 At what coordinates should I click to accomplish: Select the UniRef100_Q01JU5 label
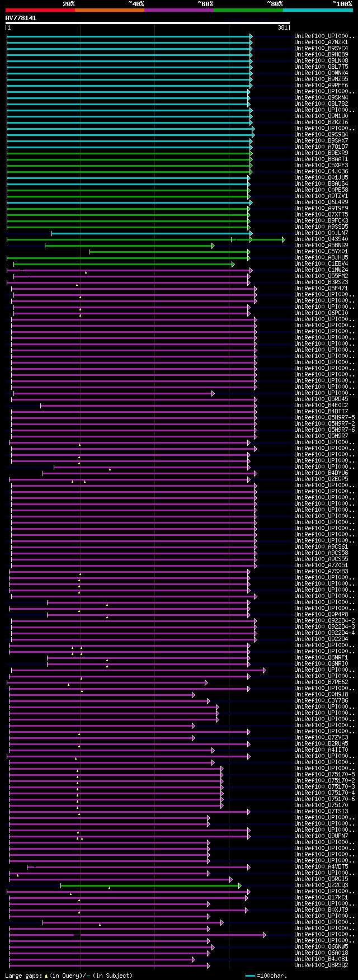tap(321, 177)
